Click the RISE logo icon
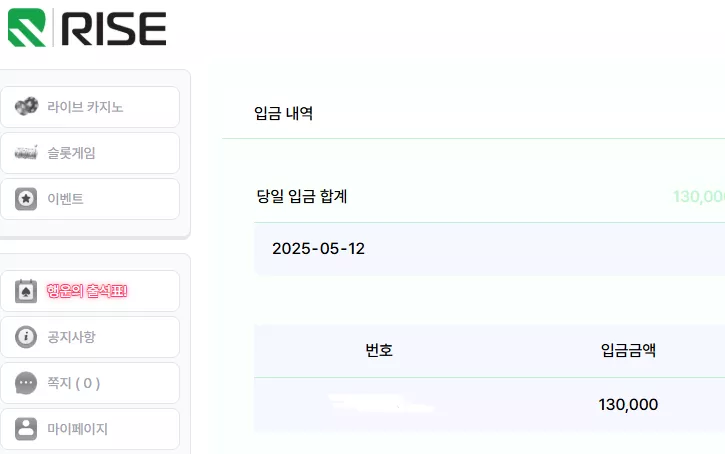 pyautogui.click(x=27, y=28)
